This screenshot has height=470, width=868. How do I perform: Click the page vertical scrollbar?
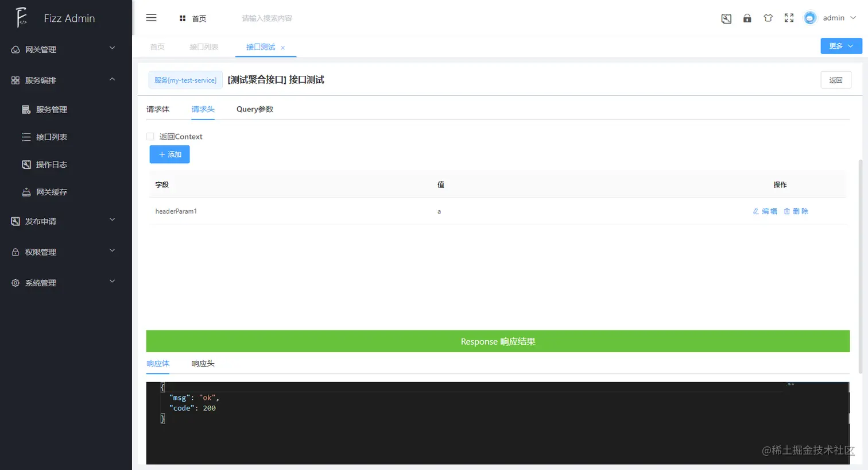pos(860,266)
